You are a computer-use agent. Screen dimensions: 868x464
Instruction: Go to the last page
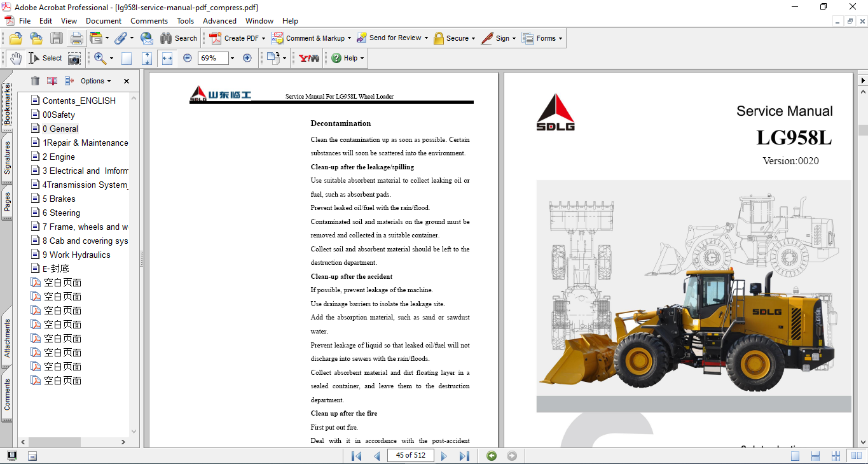(x=464, y=456)
